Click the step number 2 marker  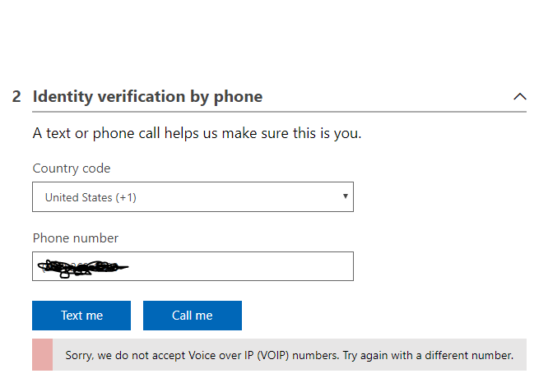click(x=16, y=96)
